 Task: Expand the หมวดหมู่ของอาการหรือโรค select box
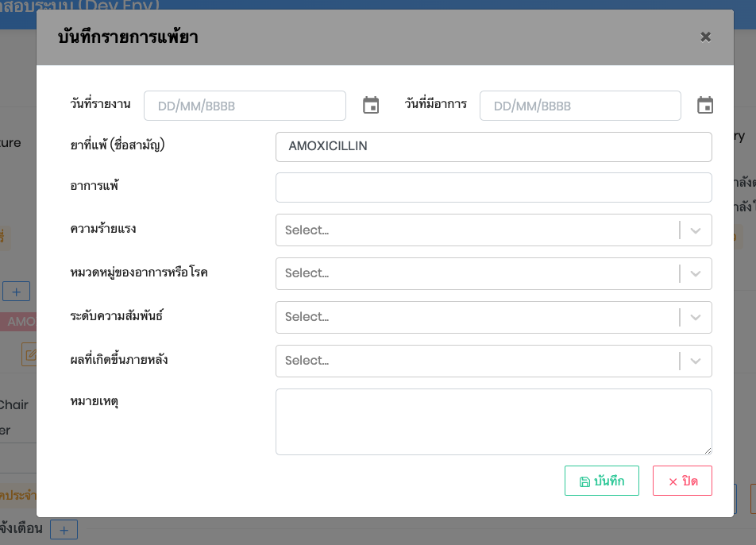tap(493, 273)
